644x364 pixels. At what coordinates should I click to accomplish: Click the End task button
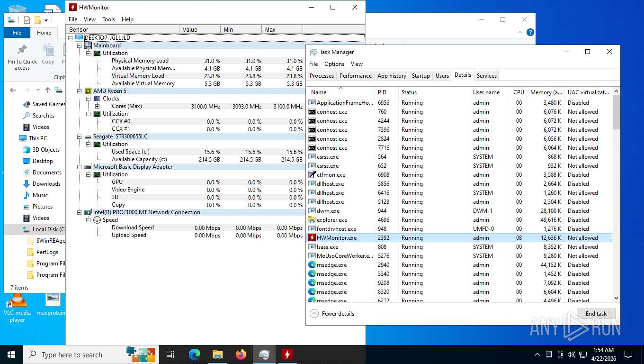click(596, 314)
